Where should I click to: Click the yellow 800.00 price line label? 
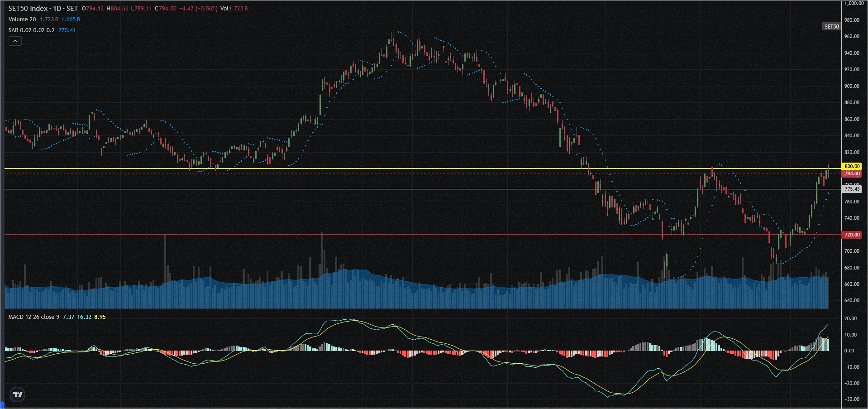click(852, 166)
